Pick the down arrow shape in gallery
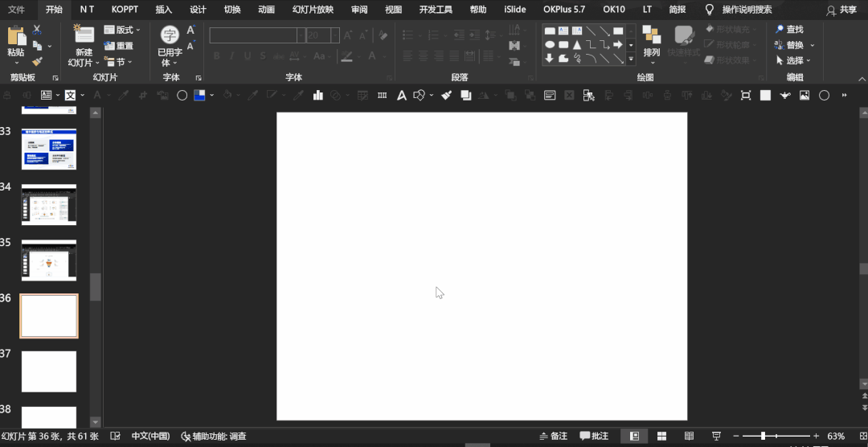Image resolution: width=868 pixels, height=447 pixels. 550,58
